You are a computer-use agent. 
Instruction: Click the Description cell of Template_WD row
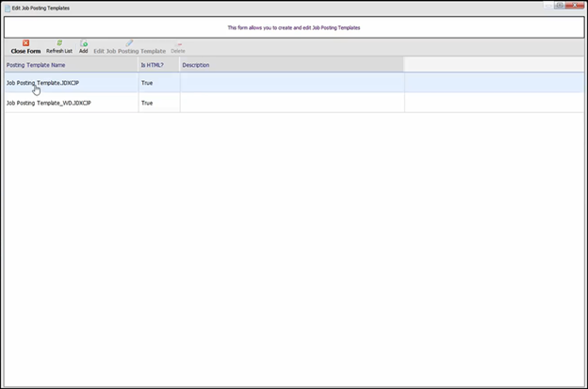click(291, 103)
